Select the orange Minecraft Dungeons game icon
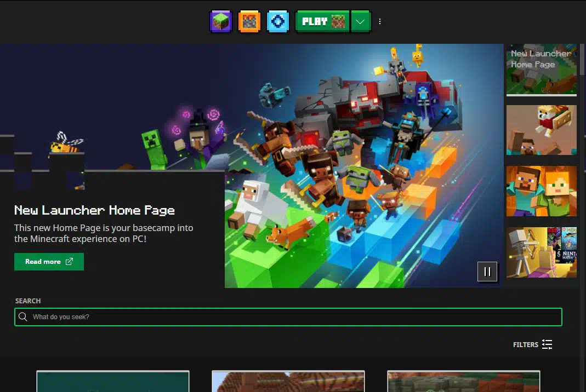Screen dimensions: 586x392 (249, 21)
